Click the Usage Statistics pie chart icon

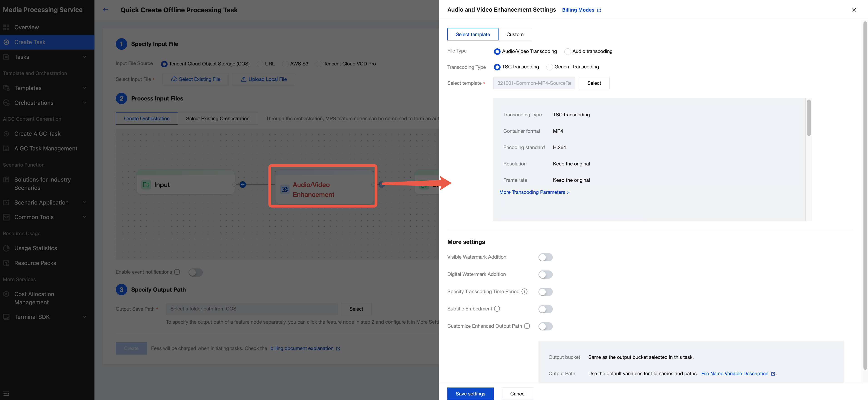6,248
